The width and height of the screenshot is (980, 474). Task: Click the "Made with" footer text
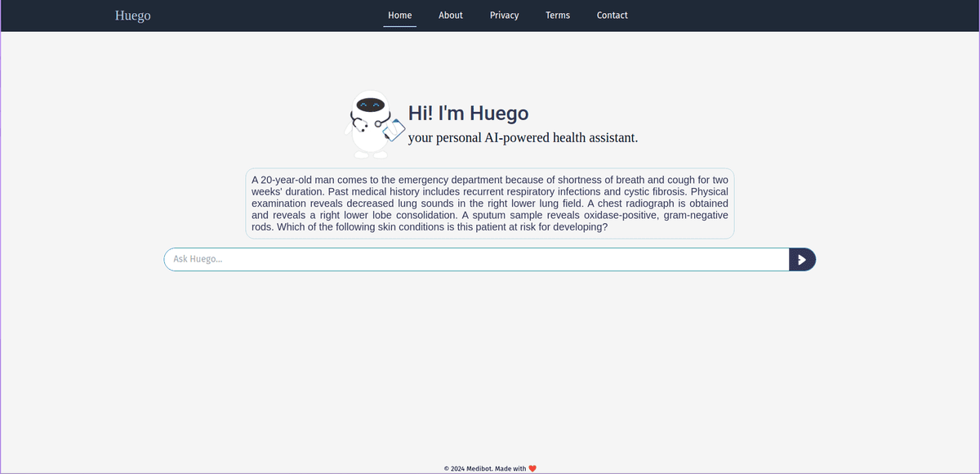510,468
